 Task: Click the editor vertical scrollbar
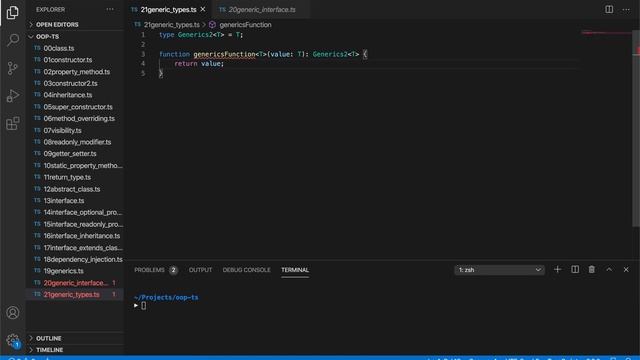[636, 129]
